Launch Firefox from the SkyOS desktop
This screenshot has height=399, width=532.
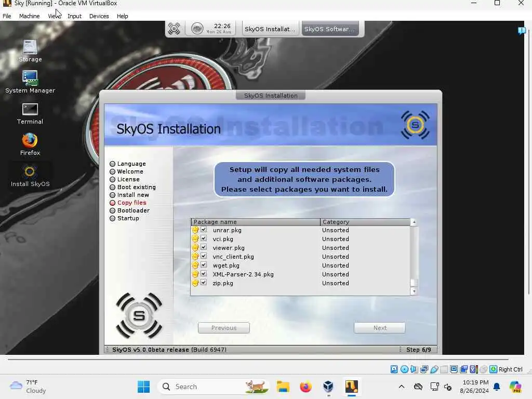tap(30, 144)
